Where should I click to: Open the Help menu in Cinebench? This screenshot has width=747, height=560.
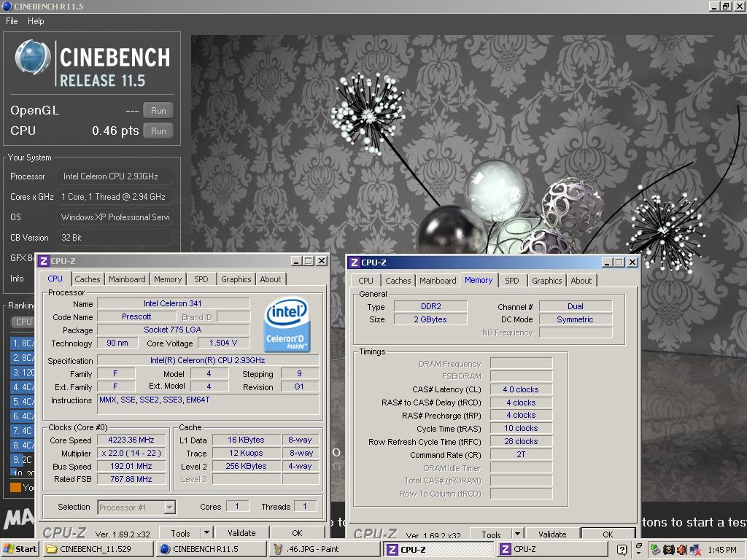pyautogui.click(x=36, y=21)
